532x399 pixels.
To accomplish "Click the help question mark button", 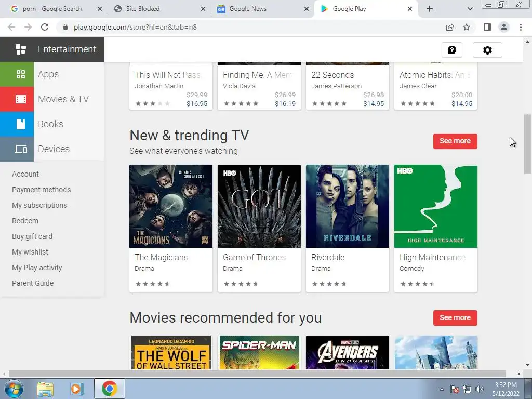I will coord(451,50).
